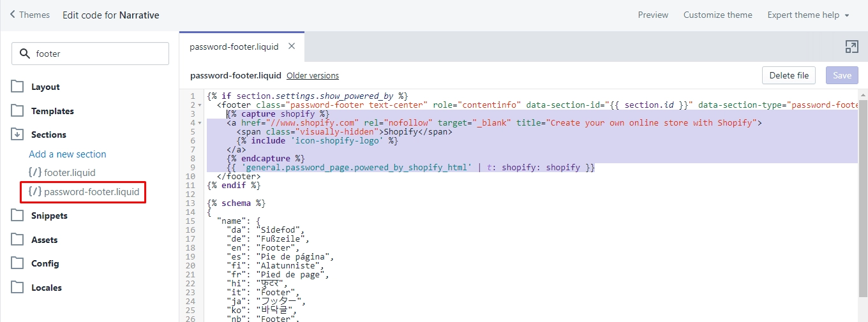Image resolution: width=868 pixels, height=322 pixels.
Task: Open the Locales folder icon
Action: coord(17,288)
